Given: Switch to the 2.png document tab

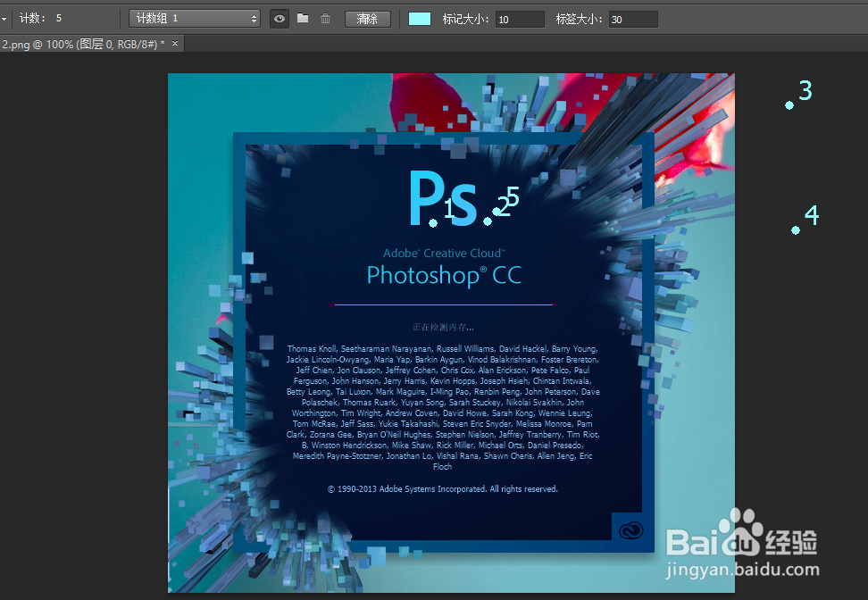Looking at the screenshot, I should (x=85, y=42).
